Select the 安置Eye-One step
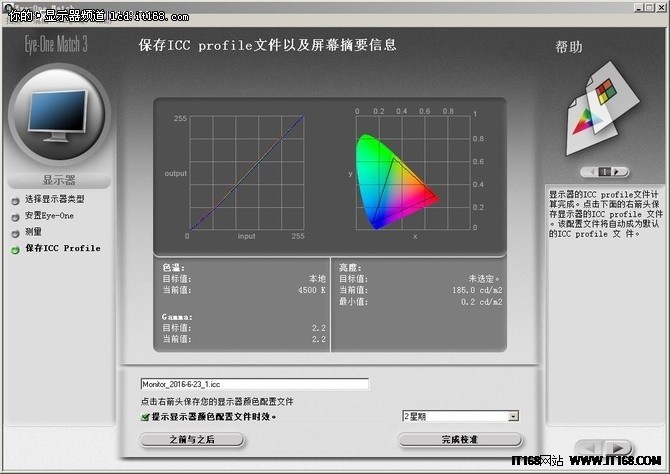The height and width of the screenshot is (474, 670). (49, 215)
